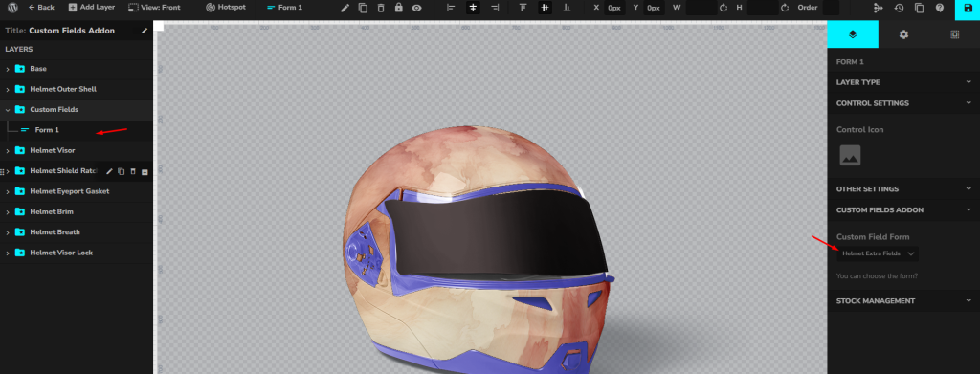Collapse the Custom Fields group
The image size is (980, 374).
(8, 110)
